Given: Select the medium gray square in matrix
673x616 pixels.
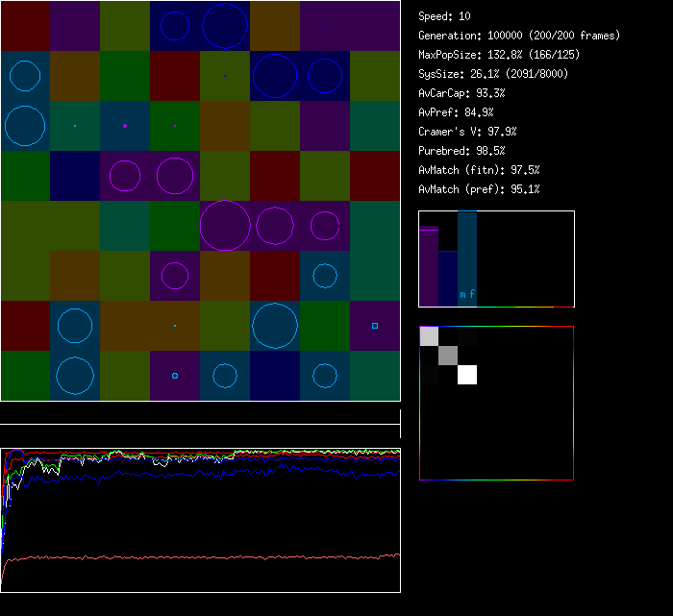Looking at the screenshot, I should coord(448,356).
